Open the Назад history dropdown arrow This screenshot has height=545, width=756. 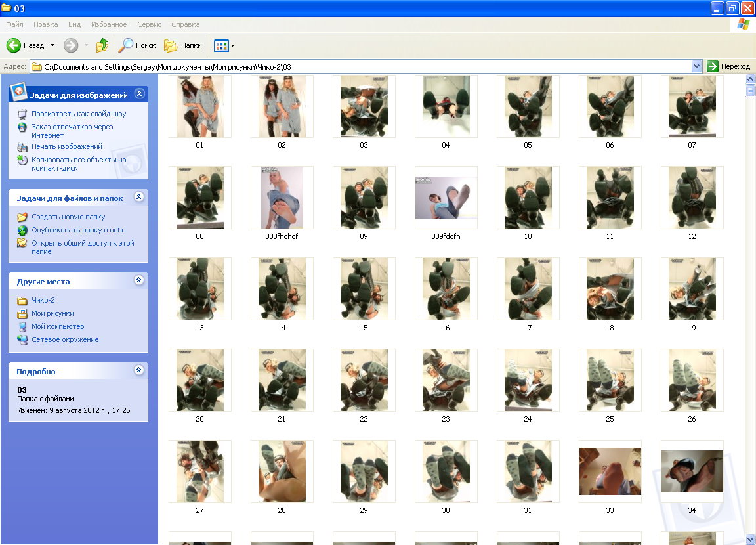pos(52,45)
